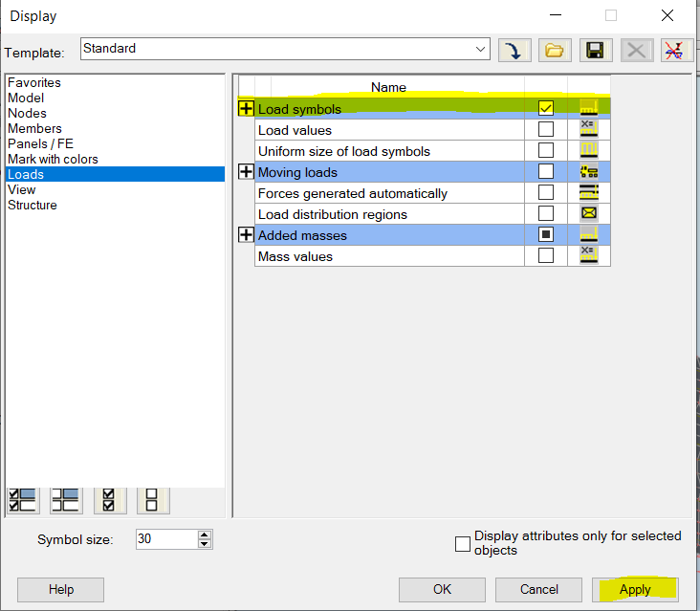Click the Added masses row icon
Screen dimensions: 700x611
point(589,234)
